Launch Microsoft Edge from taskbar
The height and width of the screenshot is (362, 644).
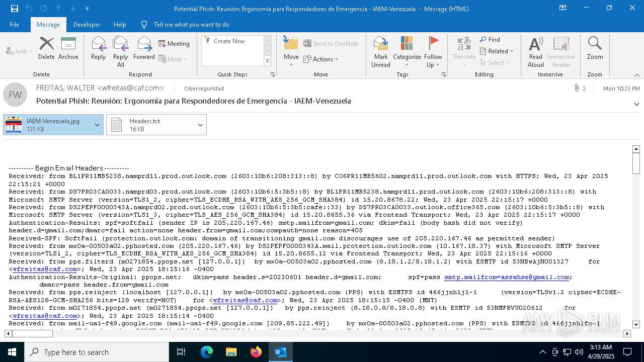[x=207, y=352]
